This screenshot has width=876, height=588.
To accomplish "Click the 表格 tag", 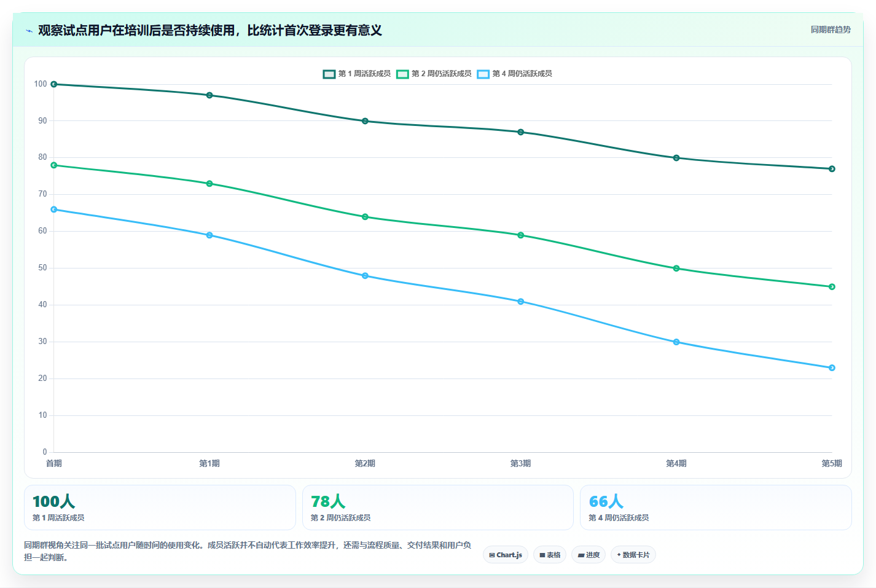I will pos(550,555).
